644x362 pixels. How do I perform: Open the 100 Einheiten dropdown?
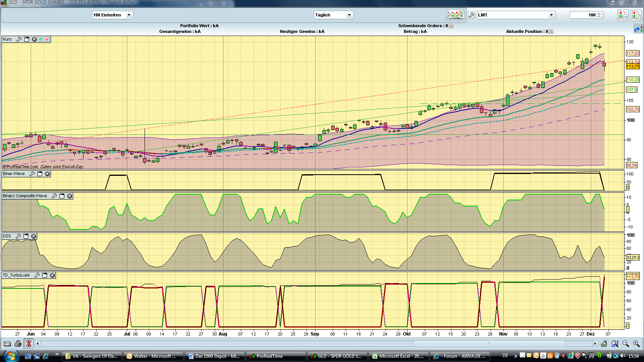coord(129,15)
